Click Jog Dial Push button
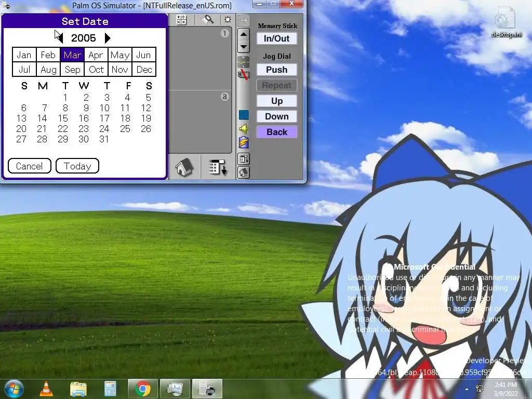532x399 pixels. pos(277,70)
